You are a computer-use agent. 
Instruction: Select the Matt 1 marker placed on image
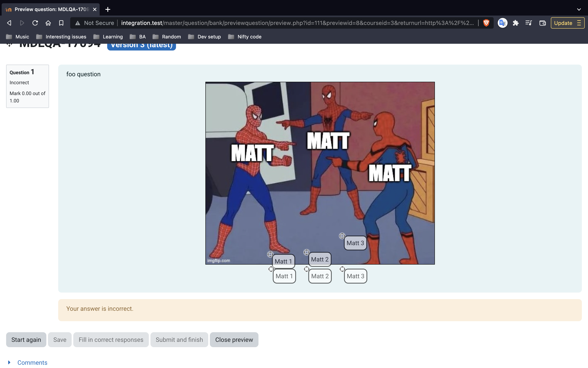point(283,261)
